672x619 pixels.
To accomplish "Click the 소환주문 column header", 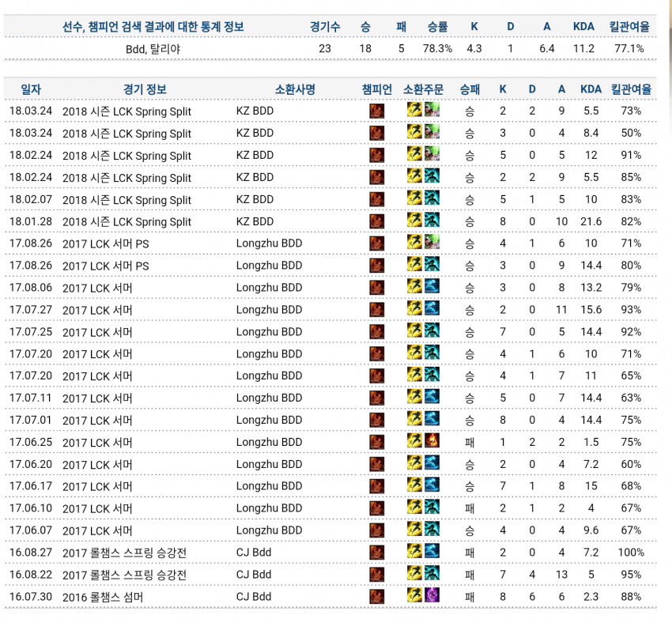I will point(424,89).
